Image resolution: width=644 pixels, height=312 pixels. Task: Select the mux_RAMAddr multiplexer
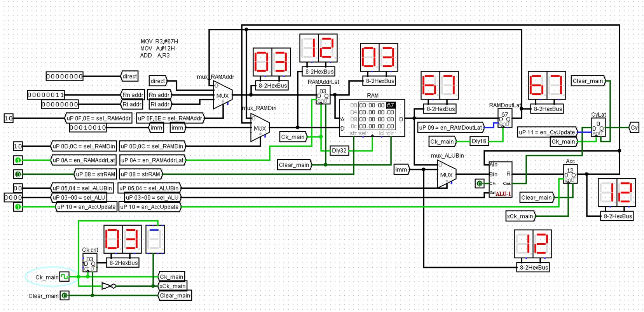tap(222, 95)
